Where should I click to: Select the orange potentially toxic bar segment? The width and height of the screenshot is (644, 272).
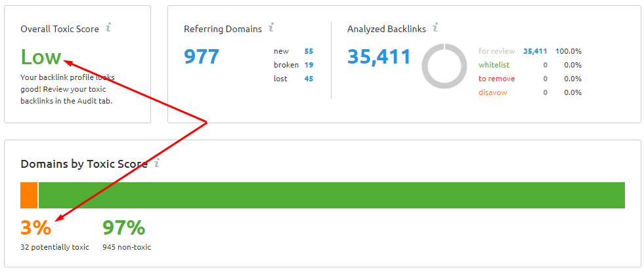(x=29, y=195)
